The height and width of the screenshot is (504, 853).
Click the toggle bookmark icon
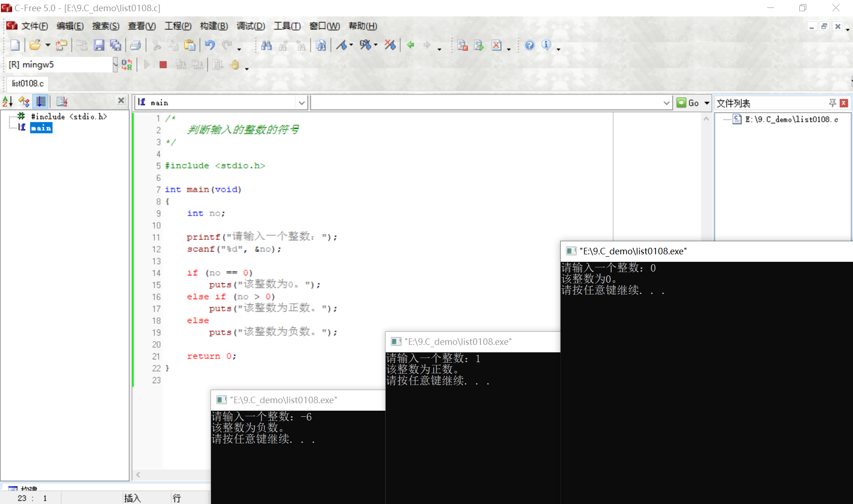coord(342,45)
